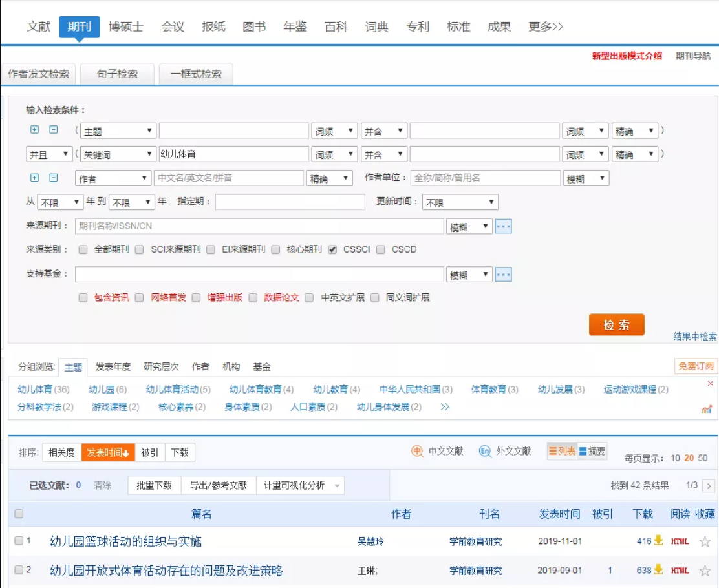Open 作者发文检索 tab
This screenshot has height=588, width=719.
39,74
